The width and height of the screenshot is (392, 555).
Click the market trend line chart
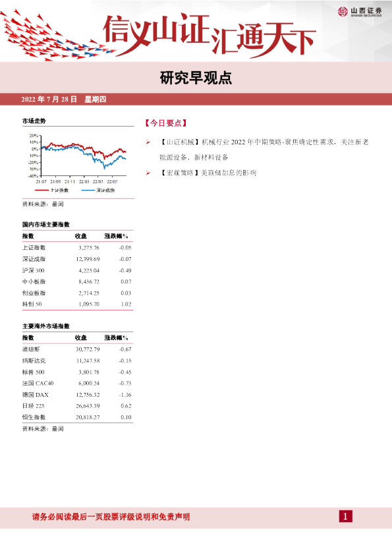pyautogui.click(x=77, y=159)
